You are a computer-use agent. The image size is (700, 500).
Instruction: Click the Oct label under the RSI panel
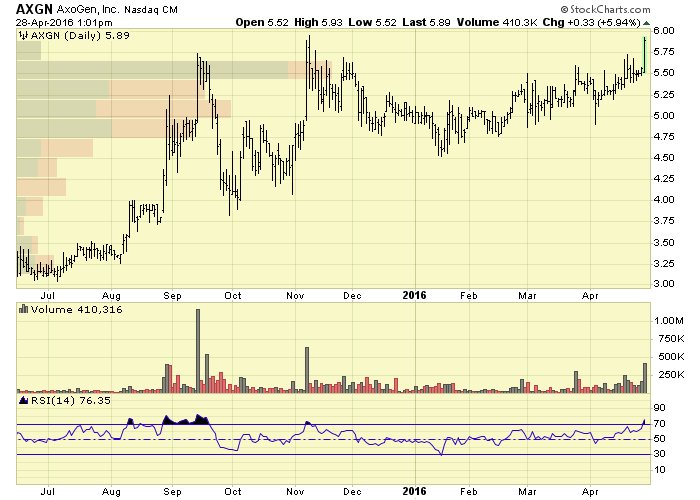pos(233,492)
